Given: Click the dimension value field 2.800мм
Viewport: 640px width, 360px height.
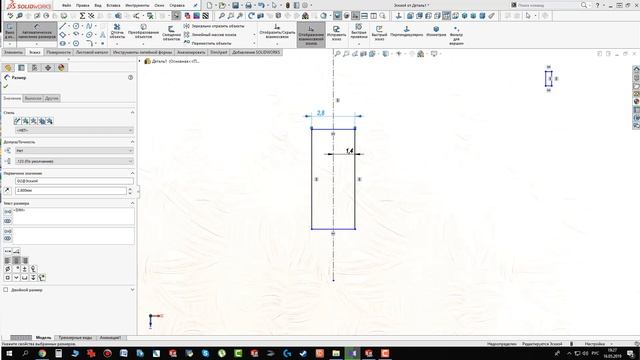Looking at the screenshot, I should [71, 190].
